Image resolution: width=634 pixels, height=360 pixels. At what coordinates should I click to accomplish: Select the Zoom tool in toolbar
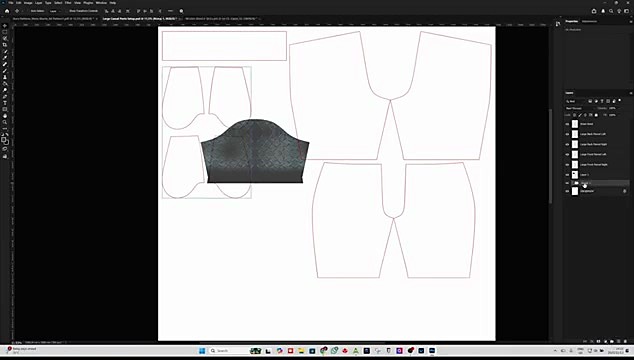[5, 122]
